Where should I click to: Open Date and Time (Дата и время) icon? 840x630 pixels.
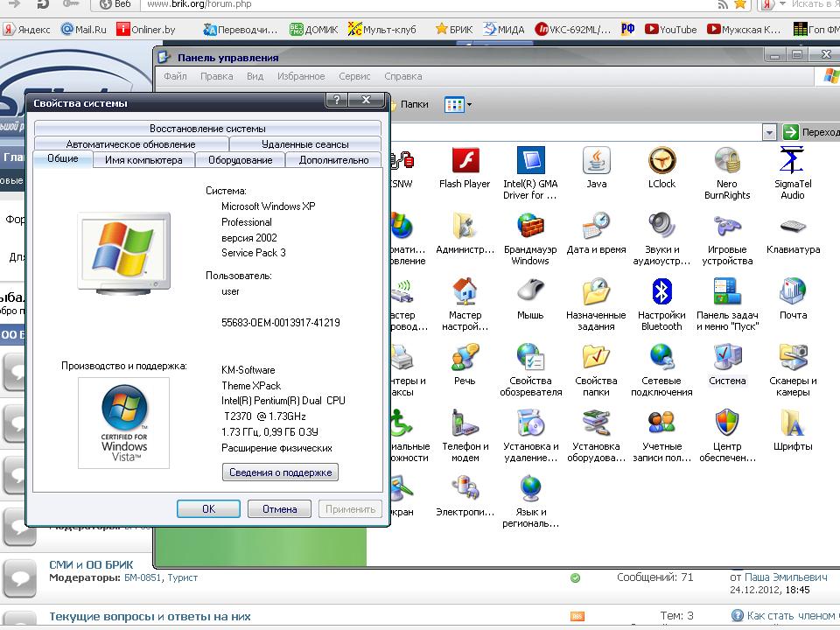click(x=596, y=227)
